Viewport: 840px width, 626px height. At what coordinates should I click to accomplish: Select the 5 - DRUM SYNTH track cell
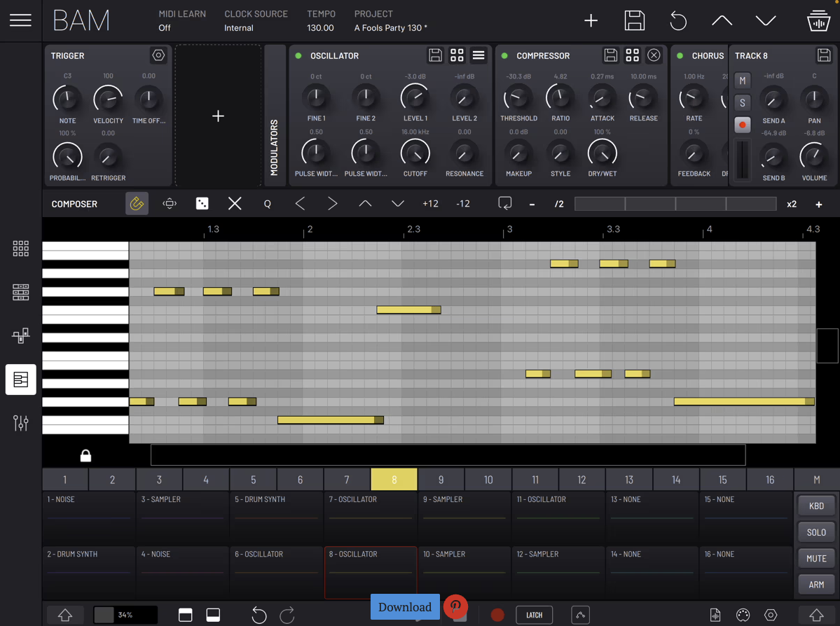(x=277, y=517)
